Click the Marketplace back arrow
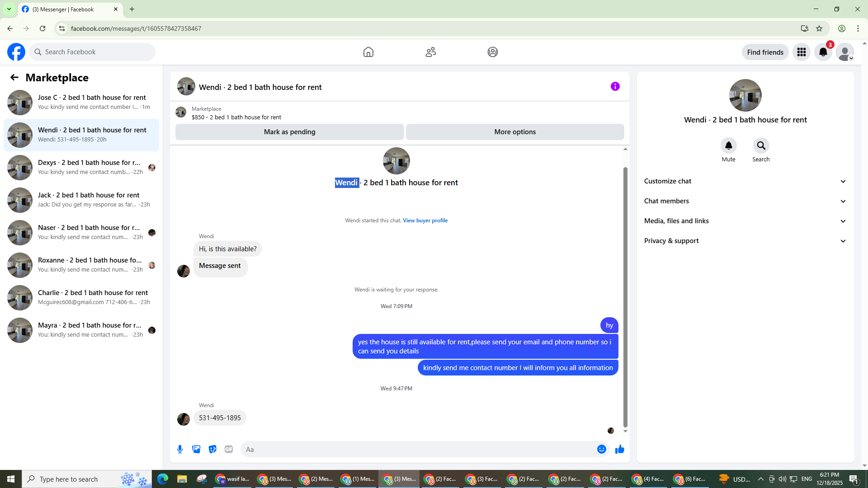This screenshot has width=868, height=488. (14, 78)
